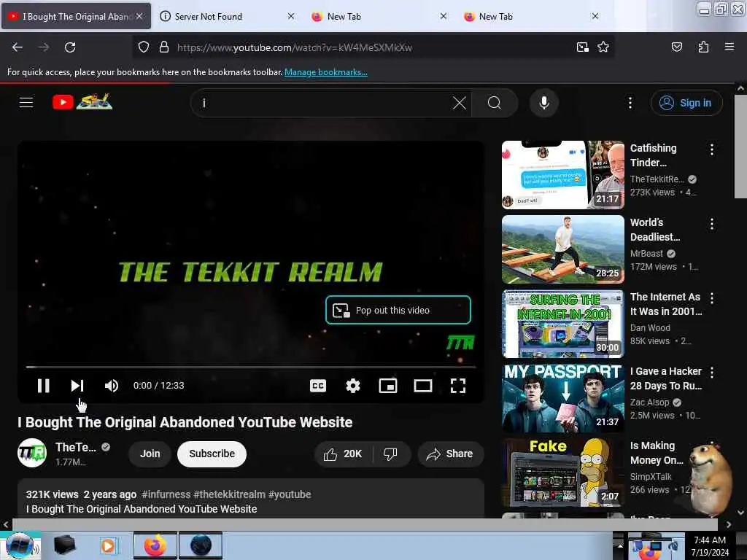The height and width of the screenshot is (560, 747).
Task: Open Surfing the Internet in 2001 thumbnail
Action: [562, 324]
